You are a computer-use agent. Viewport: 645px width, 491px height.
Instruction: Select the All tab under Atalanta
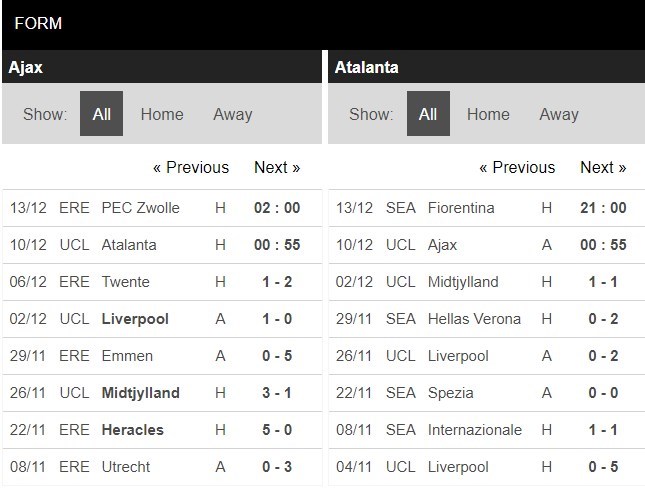click(x=428, y=114)
